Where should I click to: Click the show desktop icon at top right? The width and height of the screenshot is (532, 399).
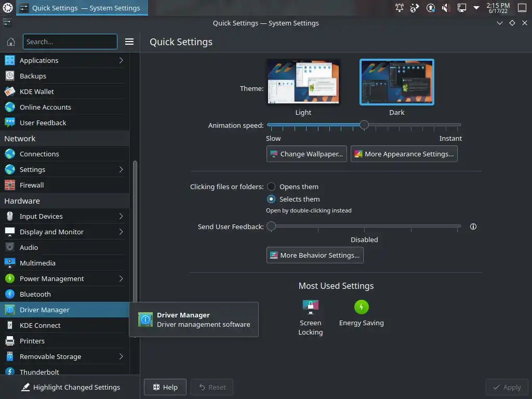tap(522, 7)
